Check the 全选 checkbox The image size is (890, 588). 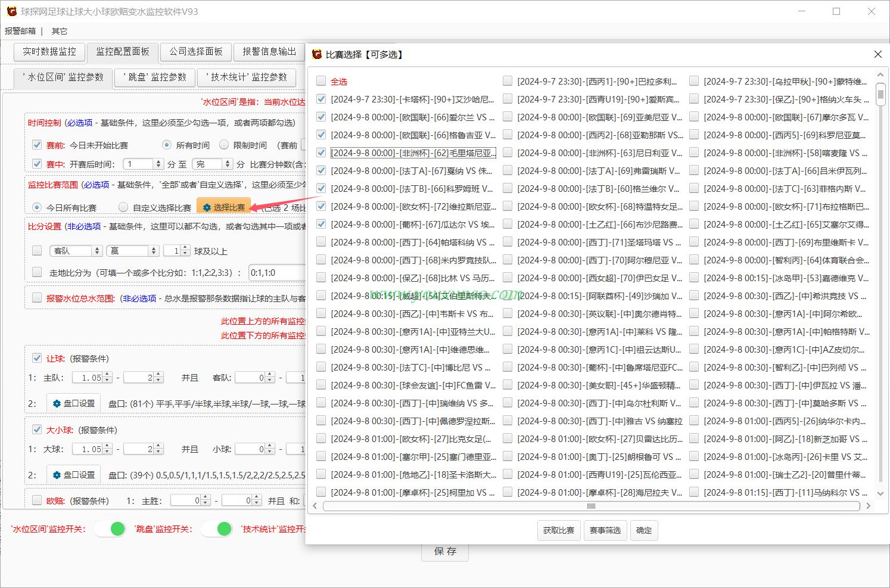[321, 81]
